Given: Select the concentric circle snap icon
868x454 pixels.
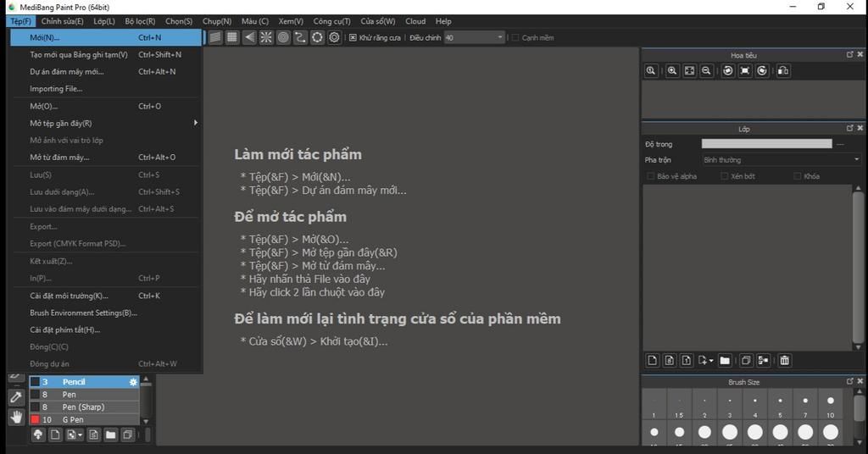Looking at the screenshot, I should coord(283,37).
